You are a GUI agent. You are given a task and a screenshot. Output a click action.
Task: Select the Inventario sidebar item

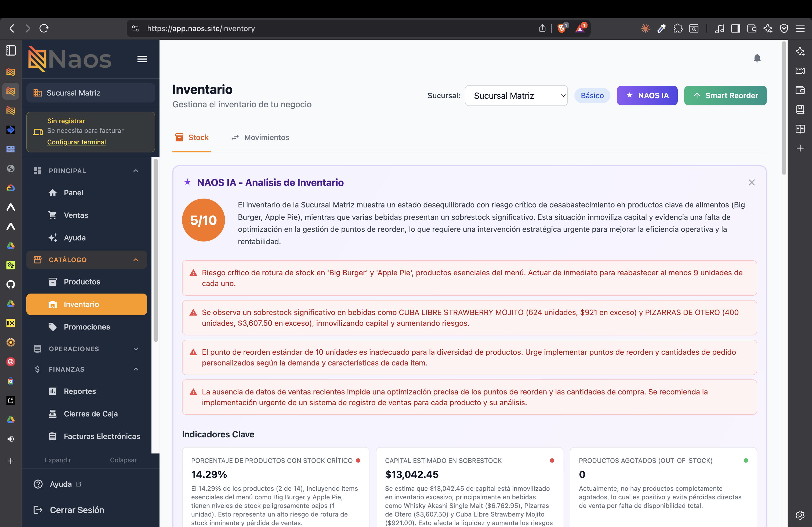click(x=87, y=304)
